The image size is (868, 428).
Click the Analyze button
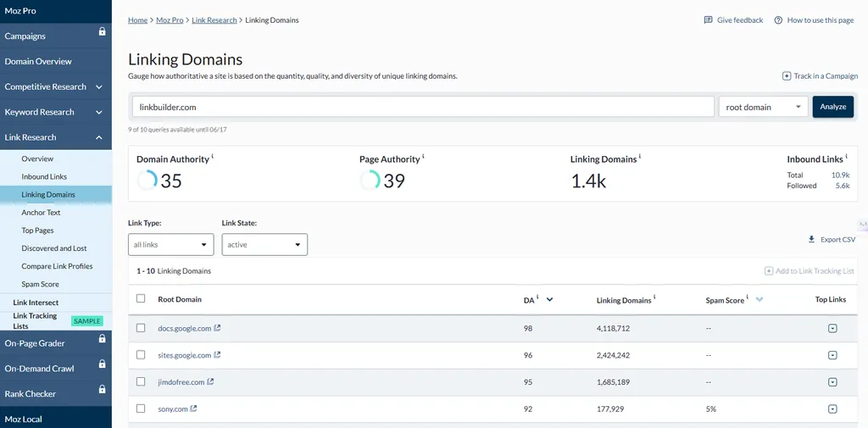832,107
